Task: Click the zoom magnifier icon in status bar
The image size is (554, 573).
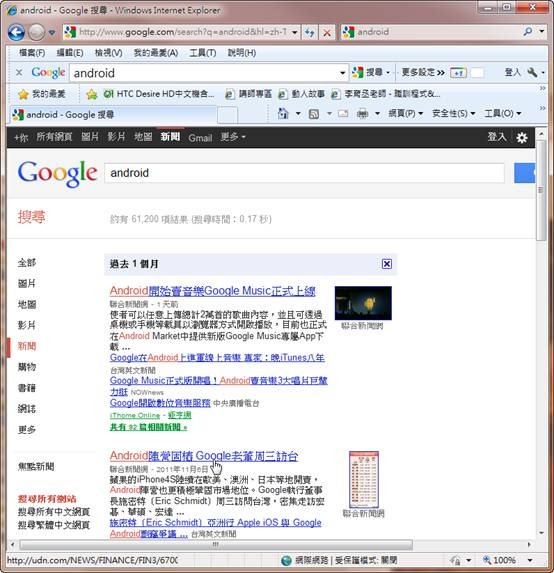Action: coord(487,559)
